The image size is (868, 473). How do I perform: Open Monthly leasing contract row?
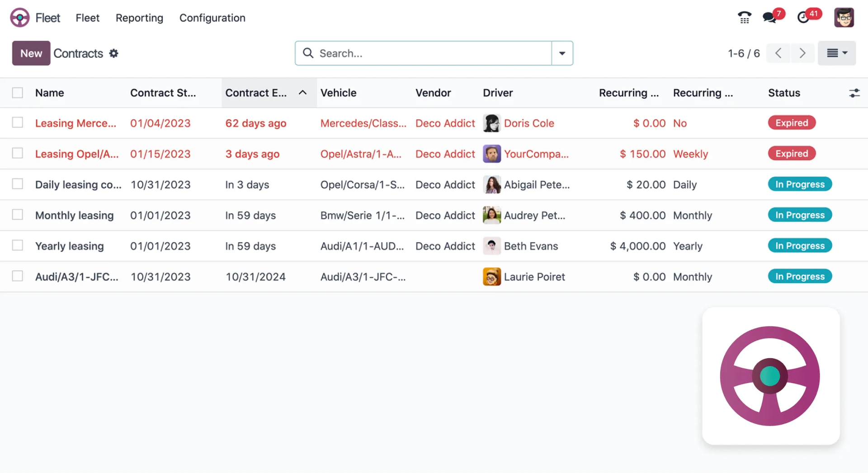click(x=74, y=215)
